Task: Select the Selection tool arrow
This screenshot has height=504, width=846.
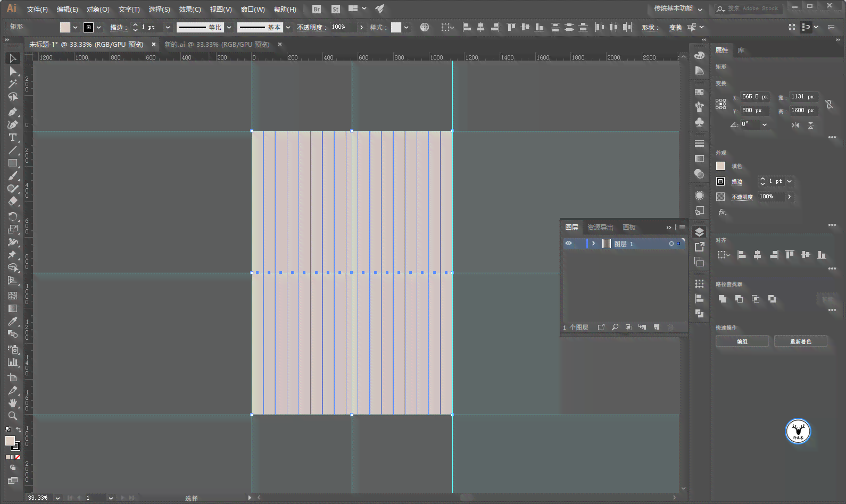Action: coord(13,58)
